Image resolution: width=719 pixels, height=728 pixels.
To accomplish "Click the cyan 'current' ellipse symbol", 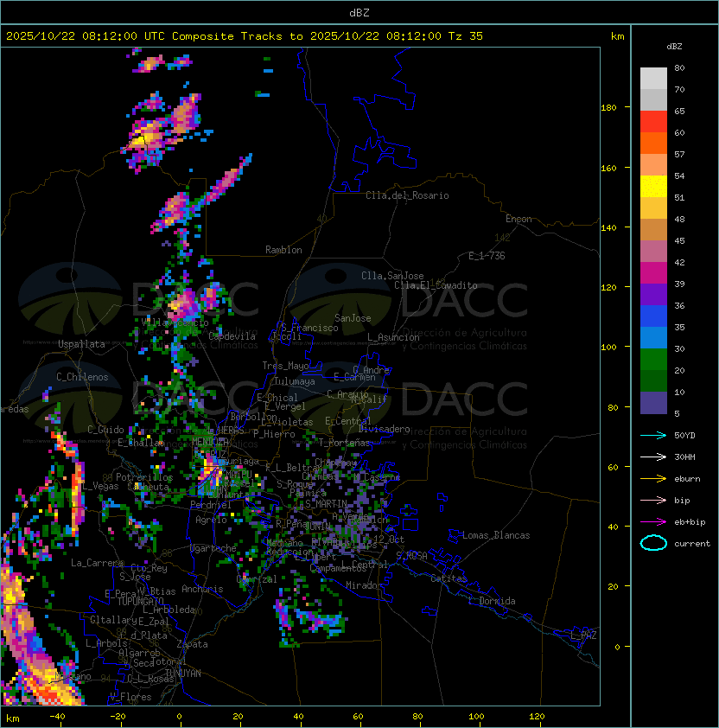I will (653, 543).
